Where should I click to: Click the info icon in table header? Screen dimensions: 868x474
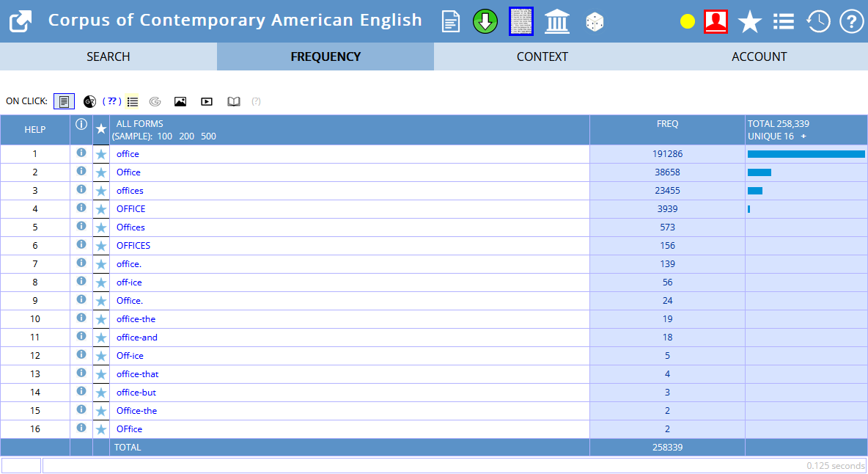(x=81, y=124)
